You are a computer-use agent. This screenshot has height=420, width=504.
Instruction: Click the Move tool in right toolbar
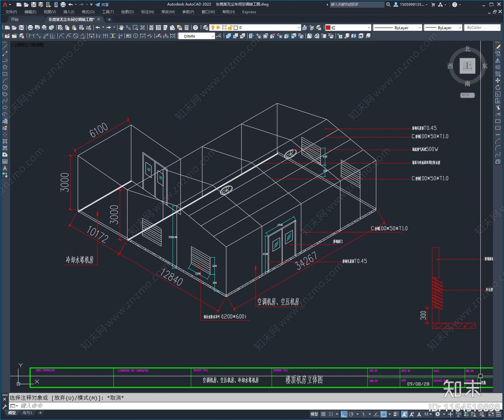point(498,81)
